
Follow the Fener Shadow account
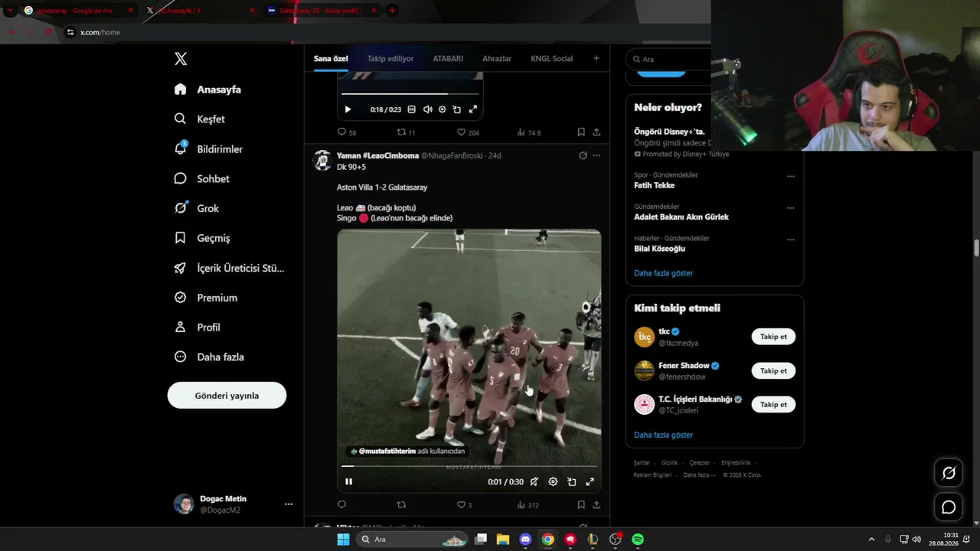point(773,370)
